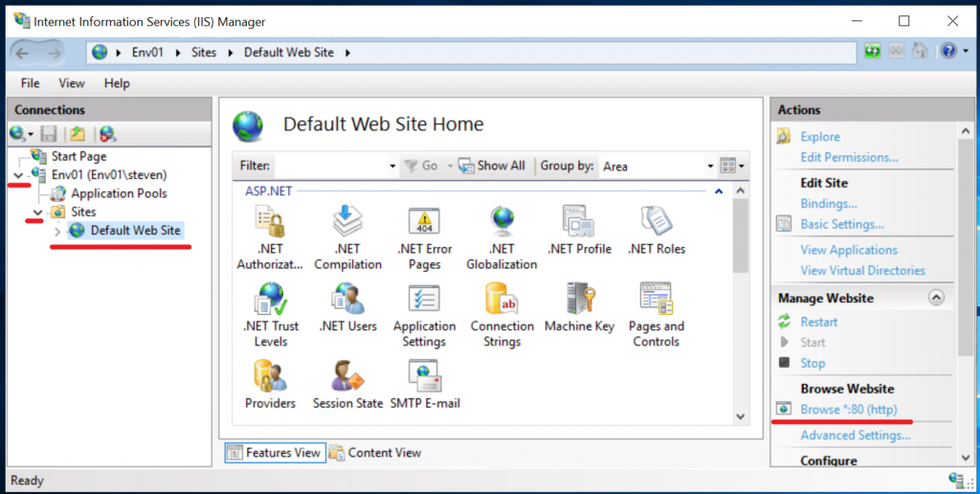The image size is (980, 494).
Task: Expand the Default Web Site node
Action: point(57,232)
